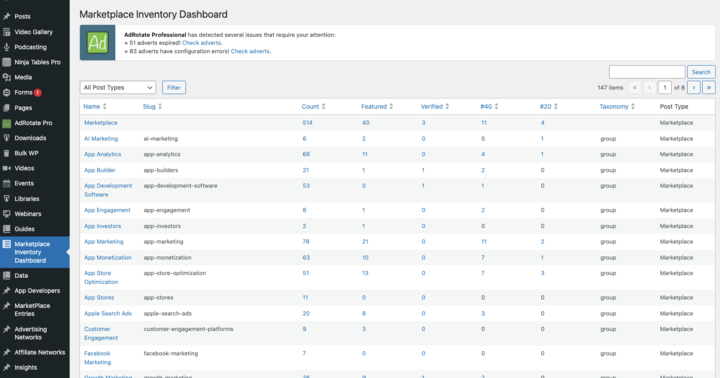Click the Pages sidebar icon

point(6,108)
